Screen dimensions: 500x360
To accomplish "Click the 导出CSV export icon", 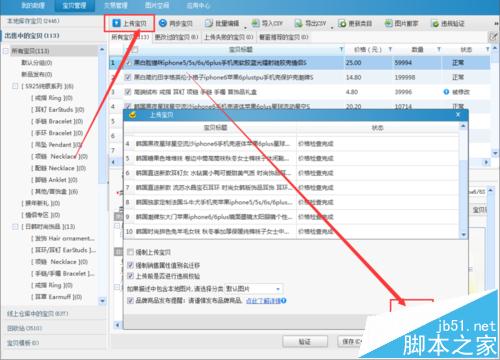I will tap(298, 23).
